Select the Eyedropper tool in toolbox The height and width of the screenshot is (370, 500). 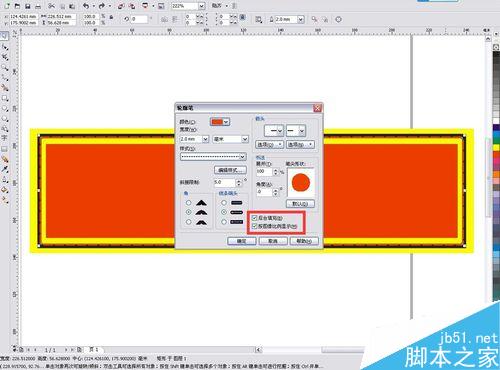[x=5, y=169]
